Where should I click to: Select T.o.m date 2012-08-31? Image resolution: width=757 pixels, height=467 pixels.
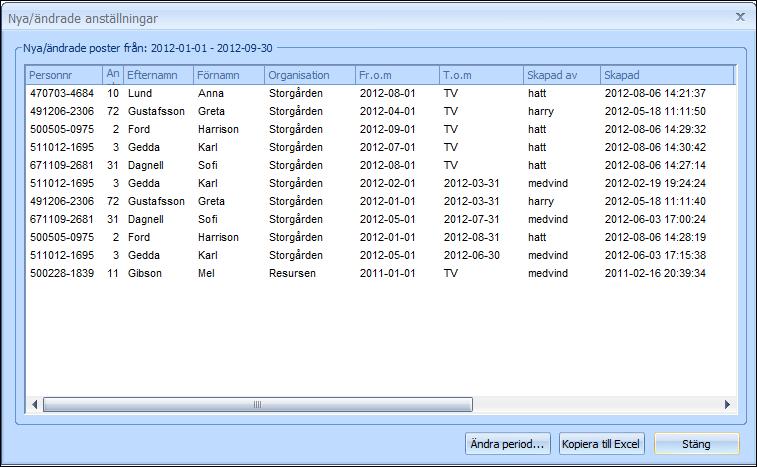[471, 237]
